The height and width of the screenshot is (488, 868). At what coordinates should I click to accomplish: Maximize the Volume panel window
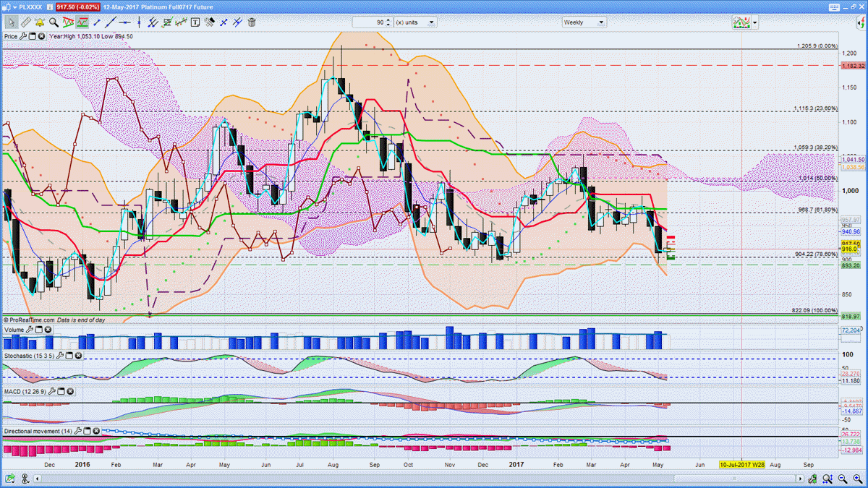point(39,330)
